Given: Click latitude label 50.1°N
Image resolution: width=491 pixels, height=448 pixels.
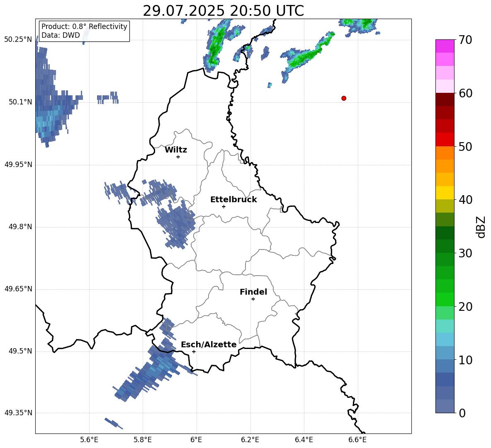Looking at the screenshot, I should click(20, 102).
